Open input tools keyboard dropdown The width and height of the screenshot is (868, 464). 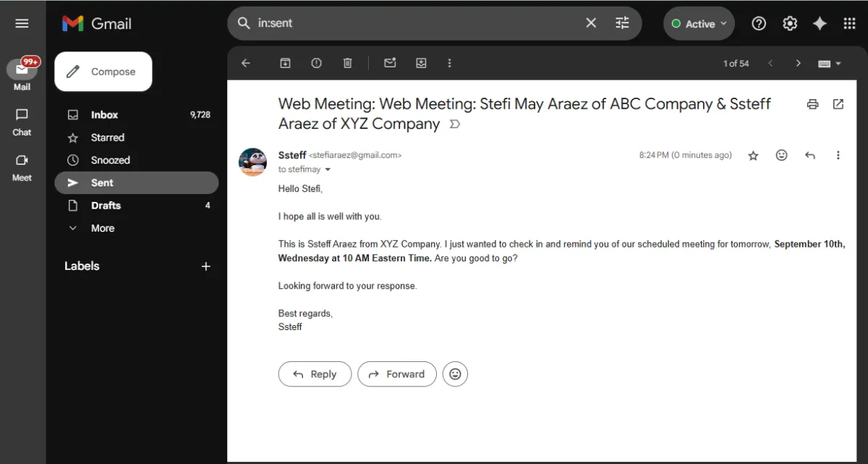[829, 64]
